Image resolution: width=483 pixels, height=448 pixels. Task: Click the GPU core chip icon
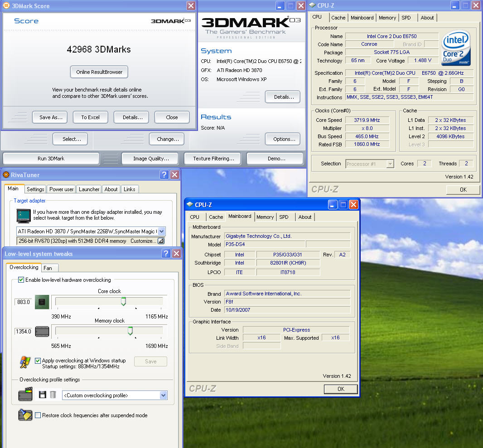[x=42, y=302]
